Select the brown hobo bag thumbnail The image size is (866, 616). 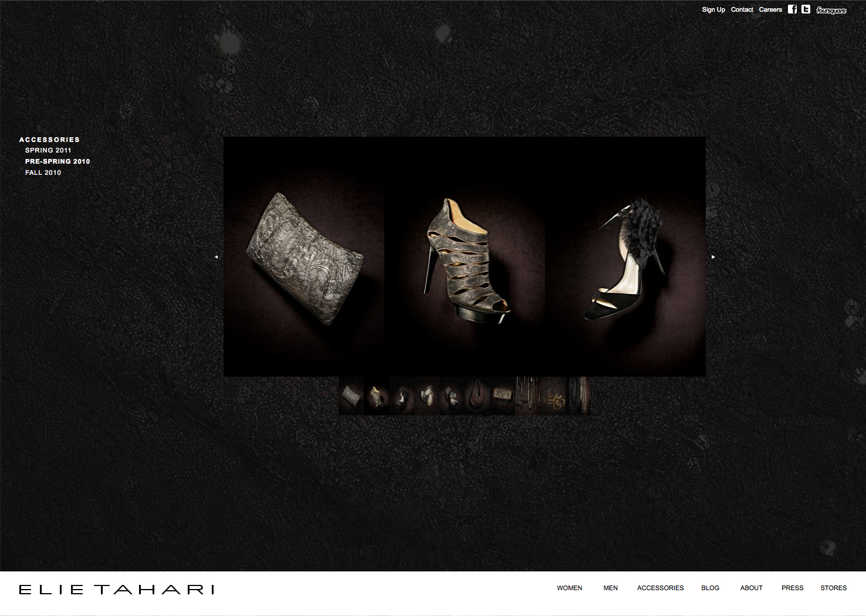pos(478,396)
